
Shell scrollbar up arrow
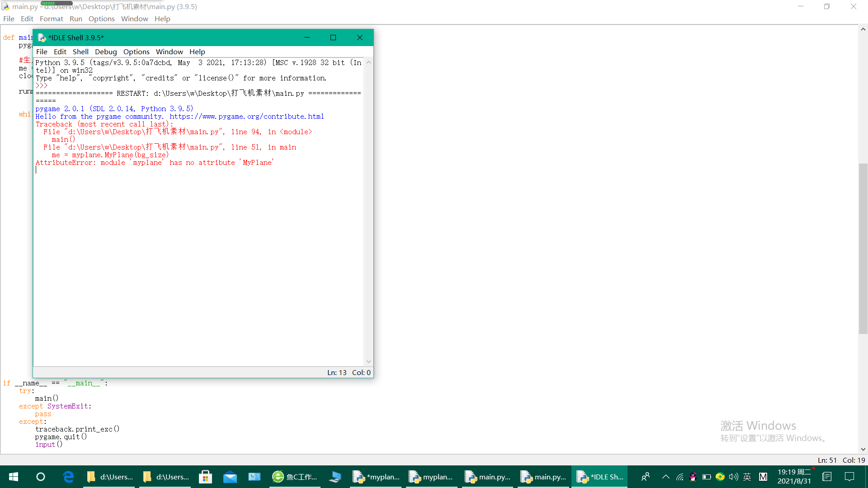tap(368, 62)
